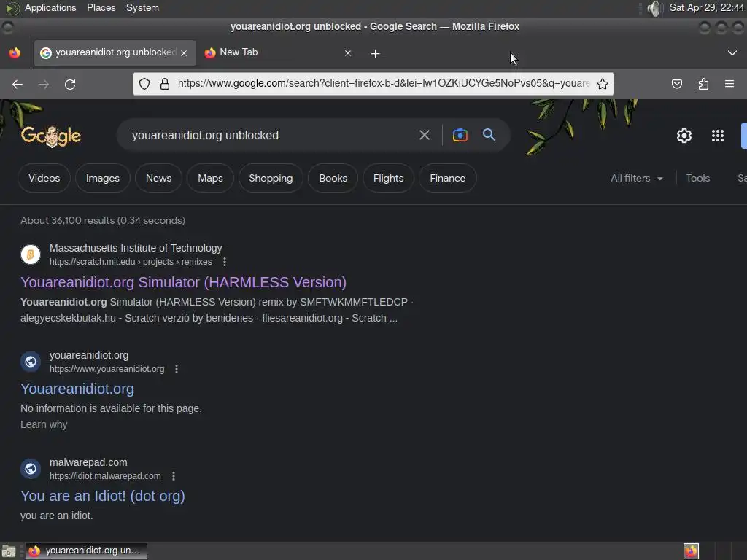The image size is (747, 560).
Task: Open the Youareanidiot.org result link
Action: 77,389
